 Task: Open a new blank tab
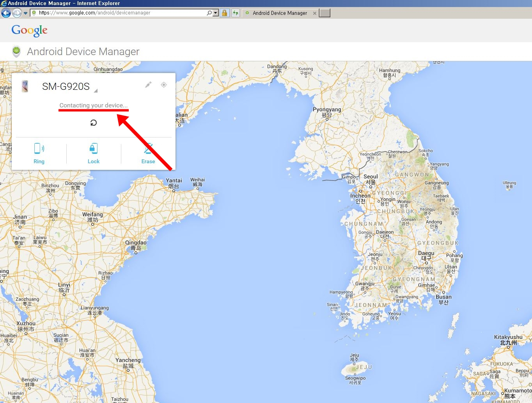[x=325, y=13]
